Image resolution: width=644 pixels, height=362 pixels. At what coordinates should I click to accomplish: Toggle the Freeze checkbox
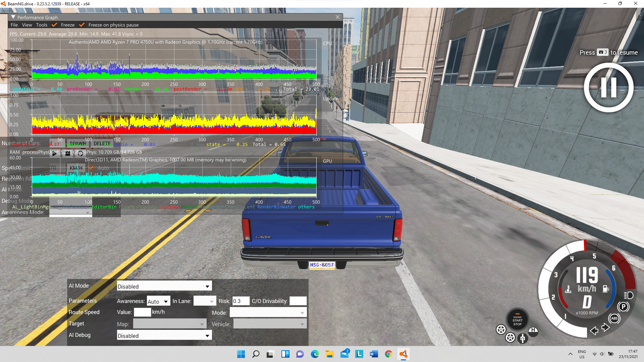point(54,25)
